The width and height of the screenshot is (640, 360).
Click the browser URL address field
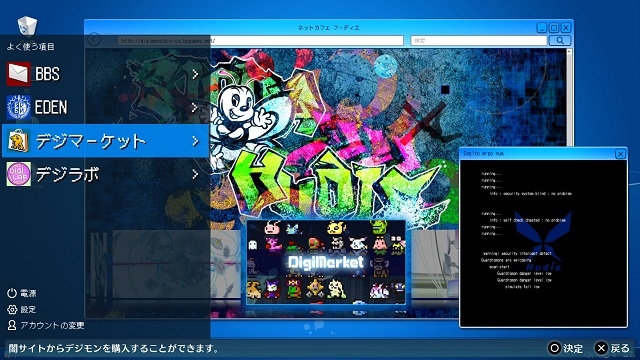coord(260,40)
